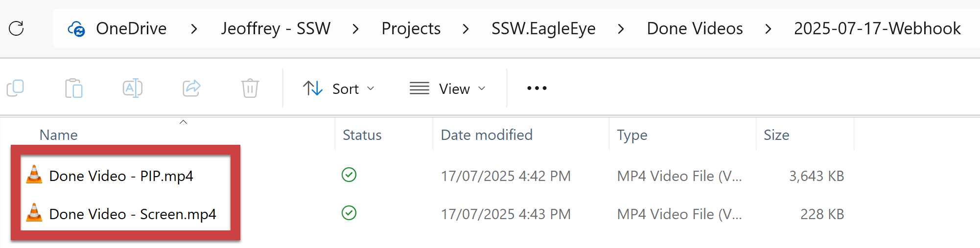Select the Done Video - Screen.mp4 file
This screenshot has height=248, width=980.
click(132, 214)
